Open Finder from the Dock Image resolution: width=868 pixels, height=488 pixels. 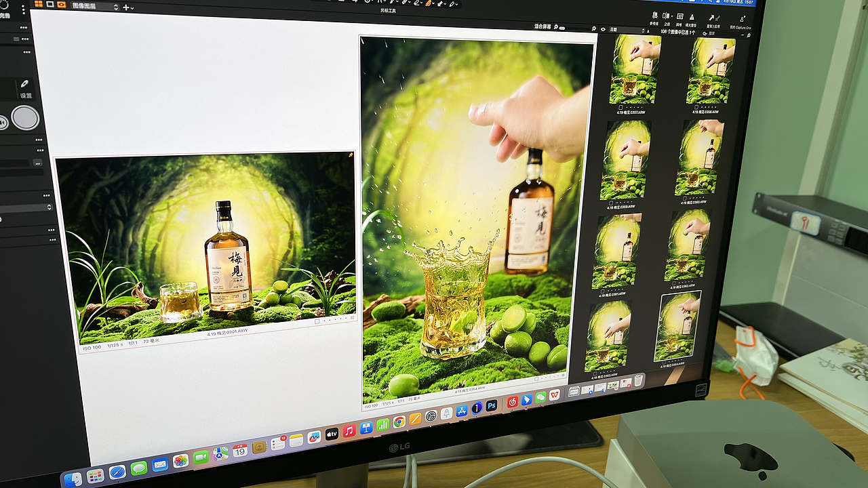pos(73,479)
